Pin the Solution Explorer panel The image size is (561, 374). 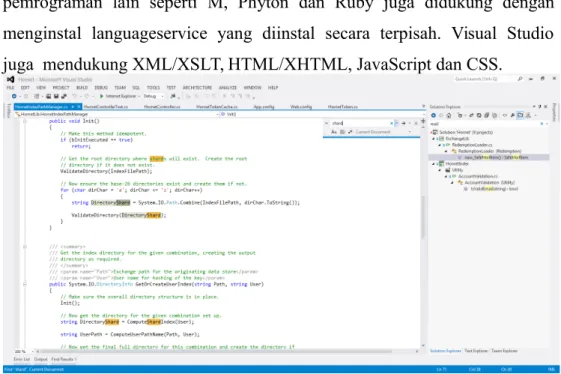[x=540, y=107]
